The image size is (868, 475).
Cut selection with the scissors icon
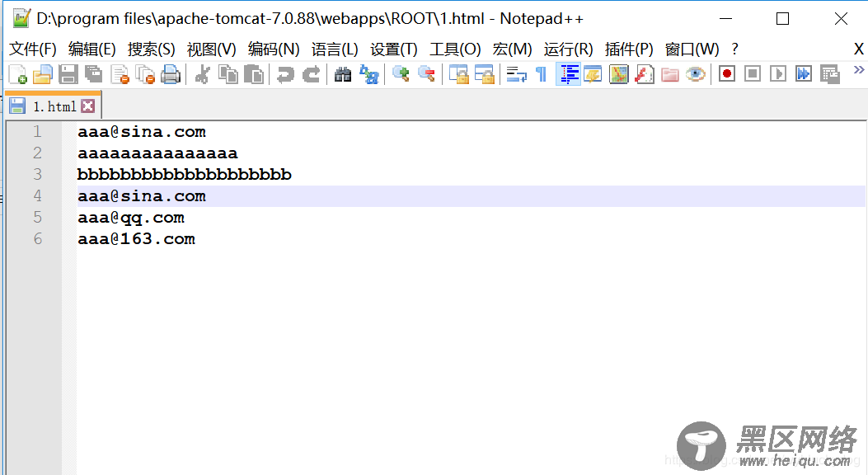pos(203,74)
